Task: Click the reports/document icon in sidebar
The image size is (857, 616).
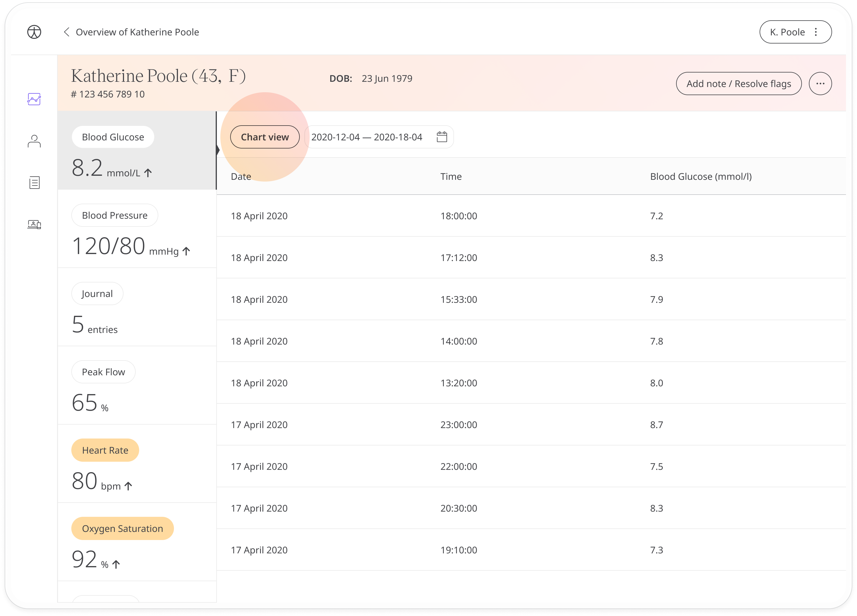Action: [x=34, y=183]
